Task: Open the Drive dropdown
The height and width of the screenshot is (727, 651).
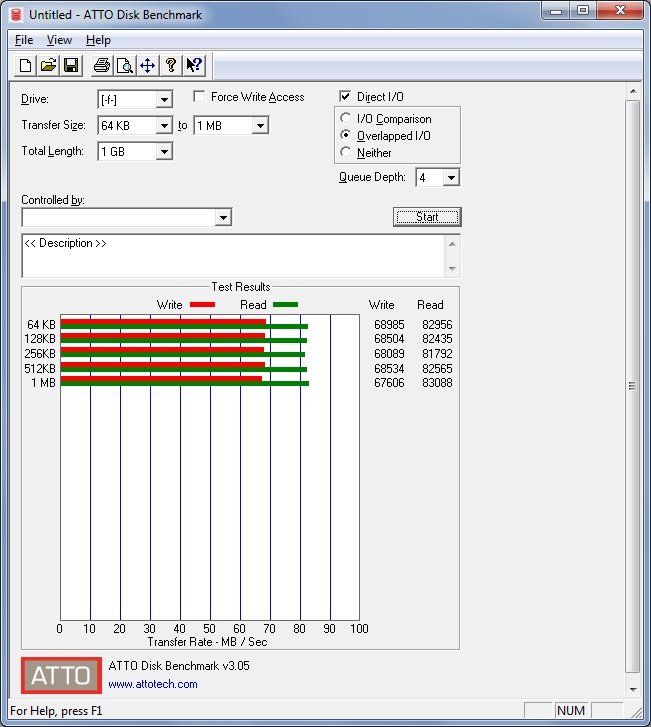Action: [x=164, y=100]
